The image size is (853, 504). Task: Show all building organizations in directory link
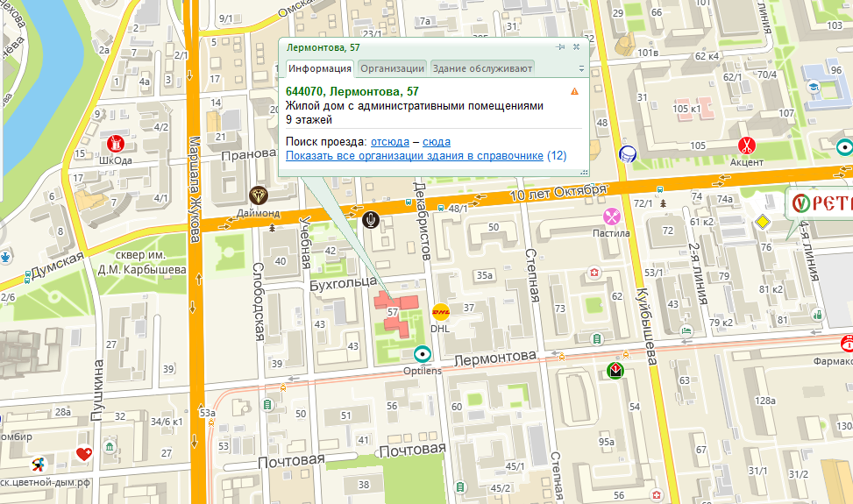click(414, 156)
